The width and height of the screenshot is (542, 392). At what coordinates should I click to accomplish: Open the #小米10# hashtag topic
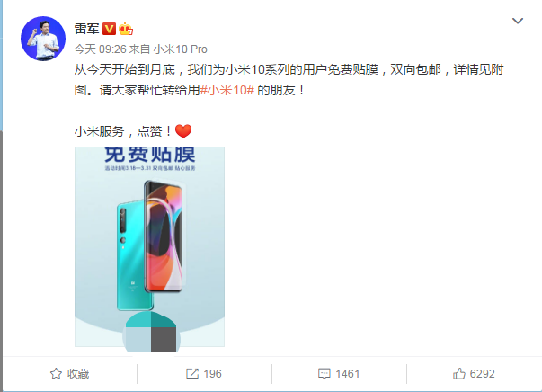(227, 90)
